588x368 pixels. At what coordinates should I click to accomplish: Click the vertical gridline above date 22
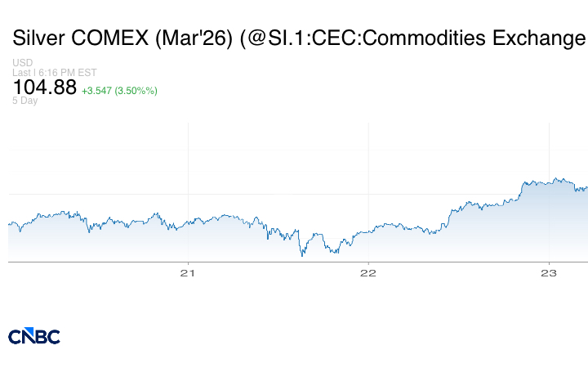pyautogui.click(x=368, y=164)
